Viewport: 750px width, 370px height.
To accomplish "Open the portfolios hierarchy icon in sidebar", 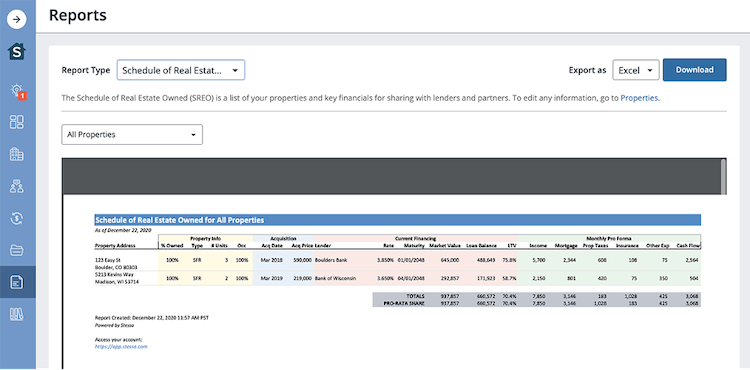I will tap(17, 186).
